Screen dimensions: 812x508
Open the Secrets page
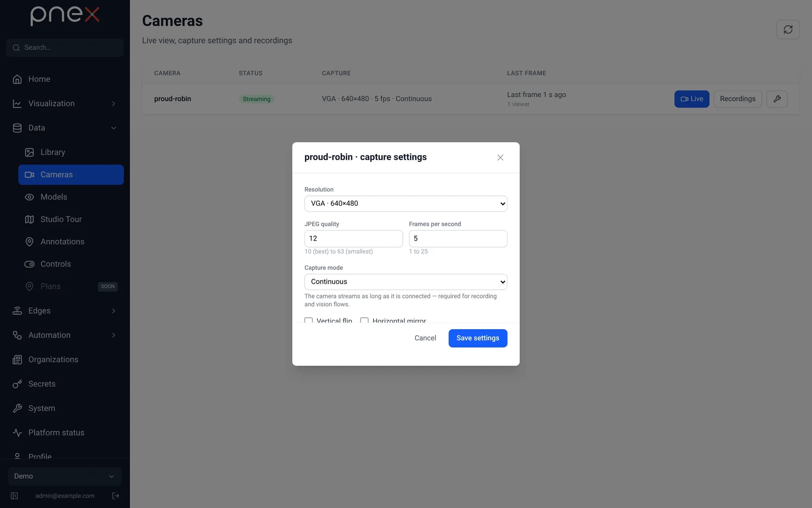tap(65, 384)
